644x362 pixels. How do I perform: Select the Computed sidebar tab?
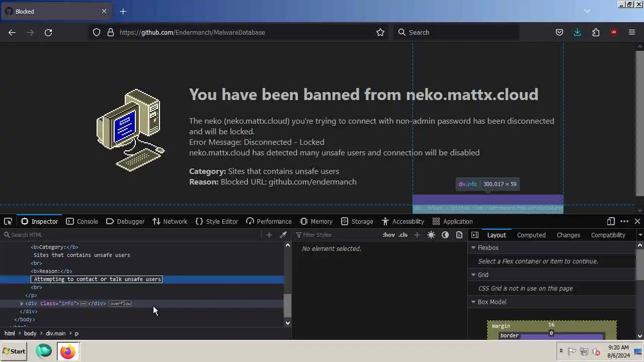[531, 235]
